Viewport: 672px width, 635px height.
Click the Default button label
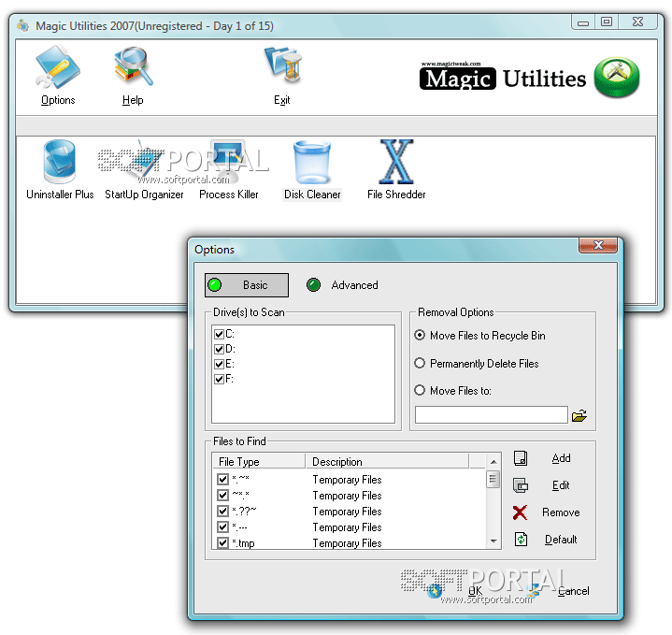click(561, 540)
